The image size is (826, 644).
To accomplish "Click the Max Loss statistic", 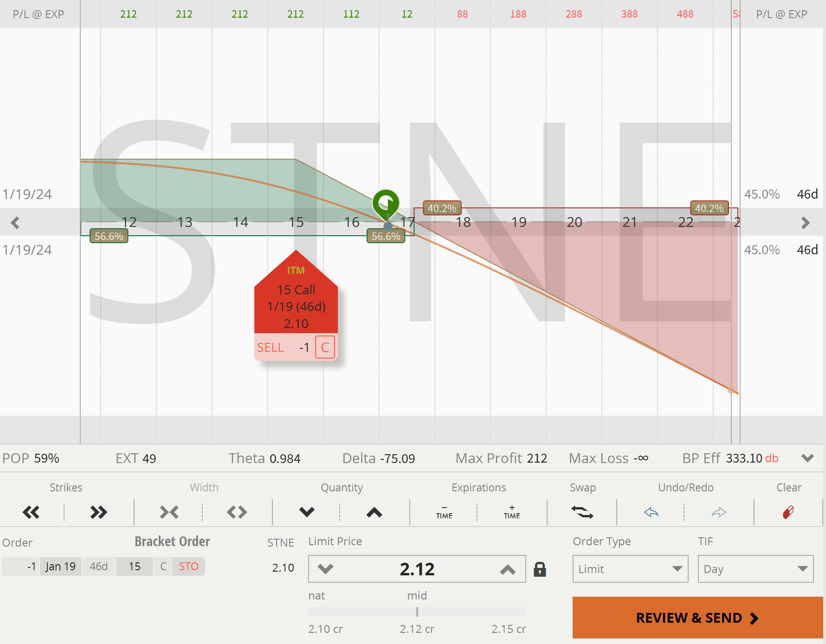I will (x=608, y=458).
